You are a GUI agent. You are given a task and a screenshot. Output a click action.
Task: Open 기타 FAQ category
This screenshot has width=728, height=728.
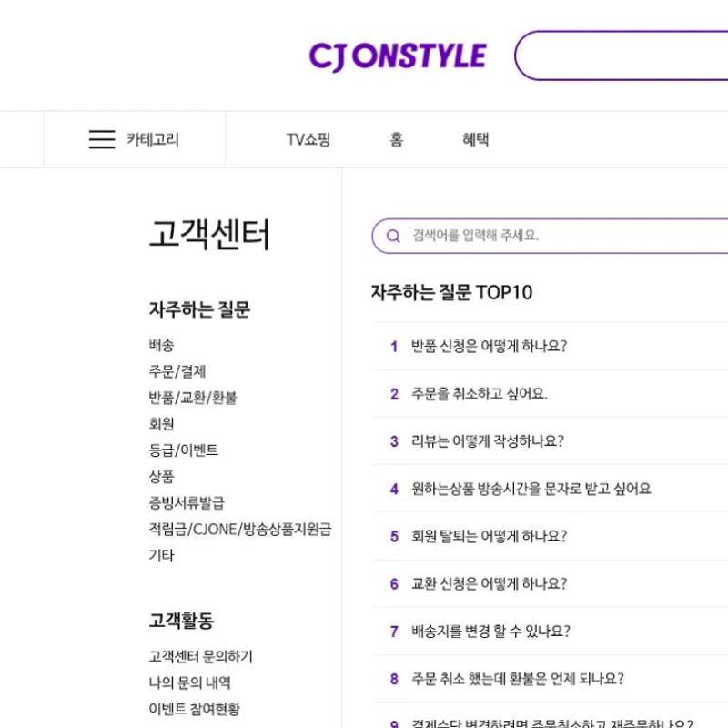tap(161, 555)
